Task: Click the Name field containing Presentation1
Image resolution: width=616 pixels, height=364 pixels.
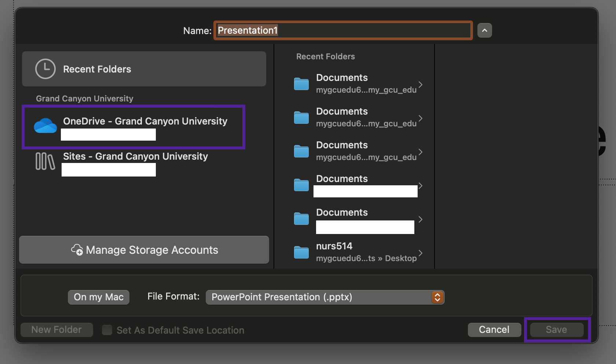Action: 343,30
